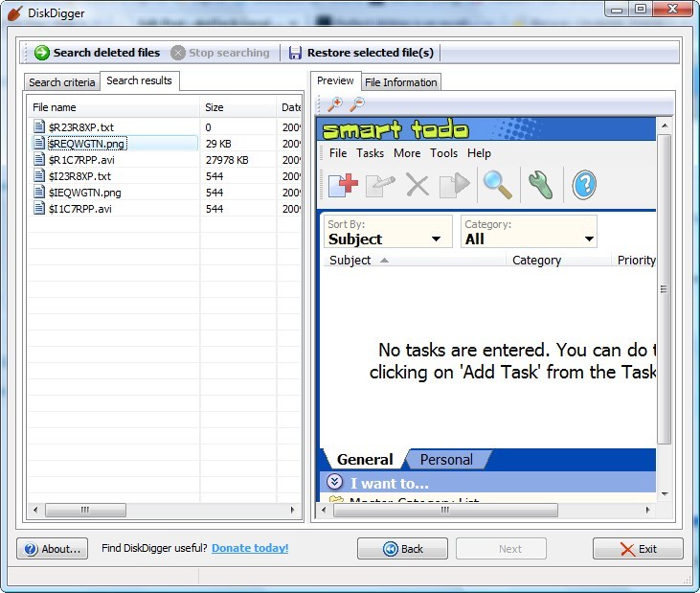Click Restore selected file(s) button

361,53
